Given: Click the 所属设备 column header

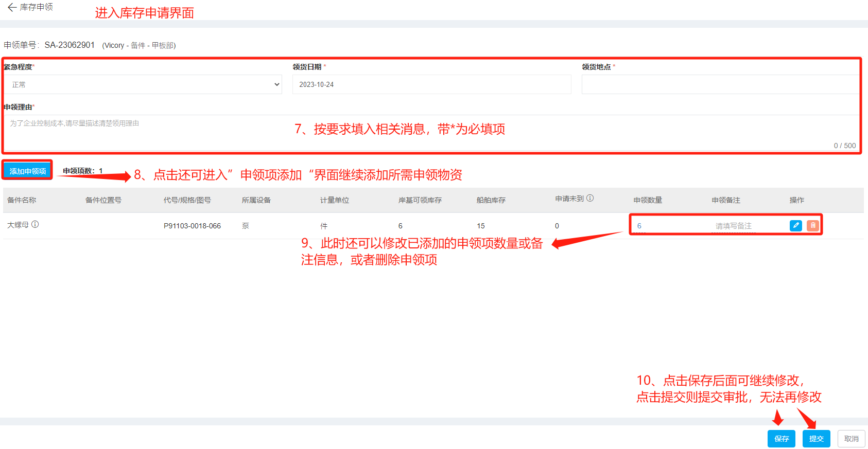Looking at the screenshot, I should tap(256, 200).
